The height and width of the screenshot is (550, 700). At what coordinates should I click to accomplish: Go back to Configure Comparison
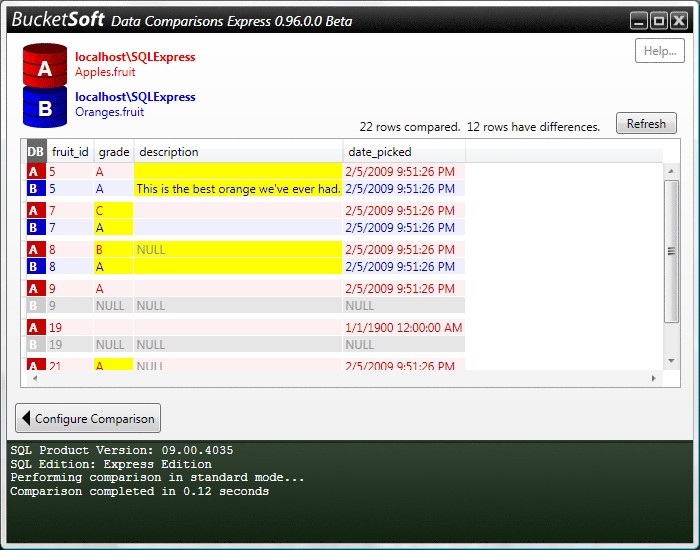click(88, 418)
